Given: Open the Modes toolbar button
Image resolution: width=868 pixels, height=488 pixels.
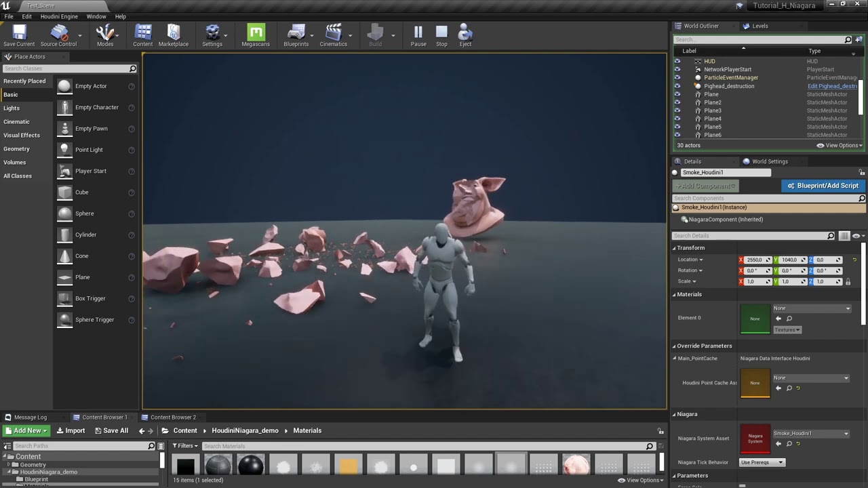Looking at the screenshot, I should coord(105,36).
